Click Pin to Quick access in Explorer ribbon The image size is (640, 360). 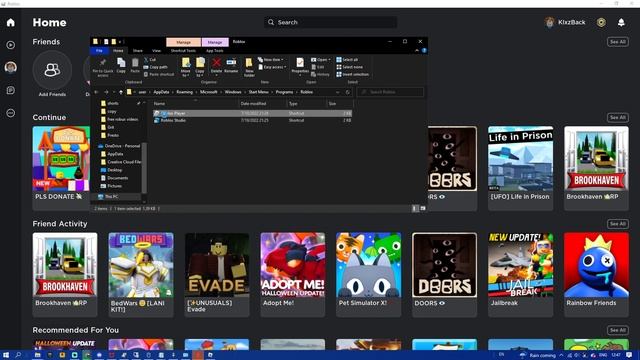click(103, 67)
